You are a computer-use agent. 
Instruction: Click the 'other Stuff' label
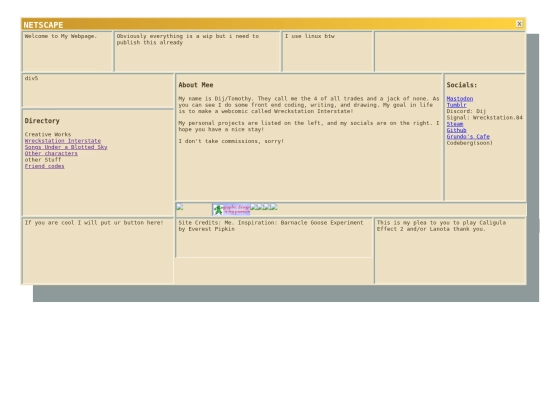pyautogui.click(x=43, y=160)
